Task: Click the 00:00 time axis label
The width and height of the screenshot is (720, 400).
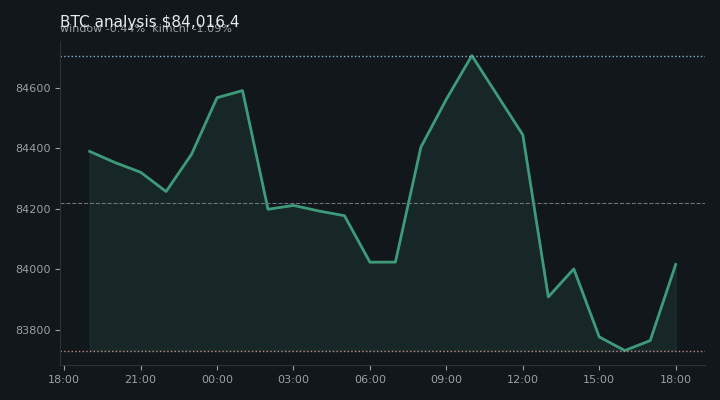Action: coord(217,379)
